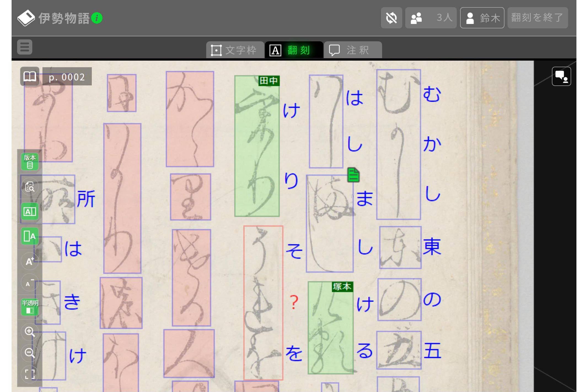
Task: Toggle the sync-off icon in header
Action: 391,18
